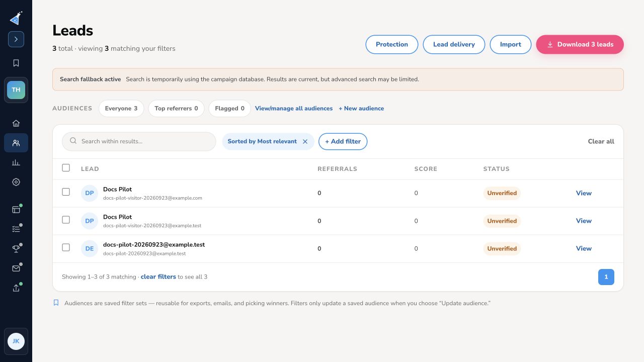Open the page layout icon in sidebar
The width and height of the screenshot is (644, 362).
point(16,210)
